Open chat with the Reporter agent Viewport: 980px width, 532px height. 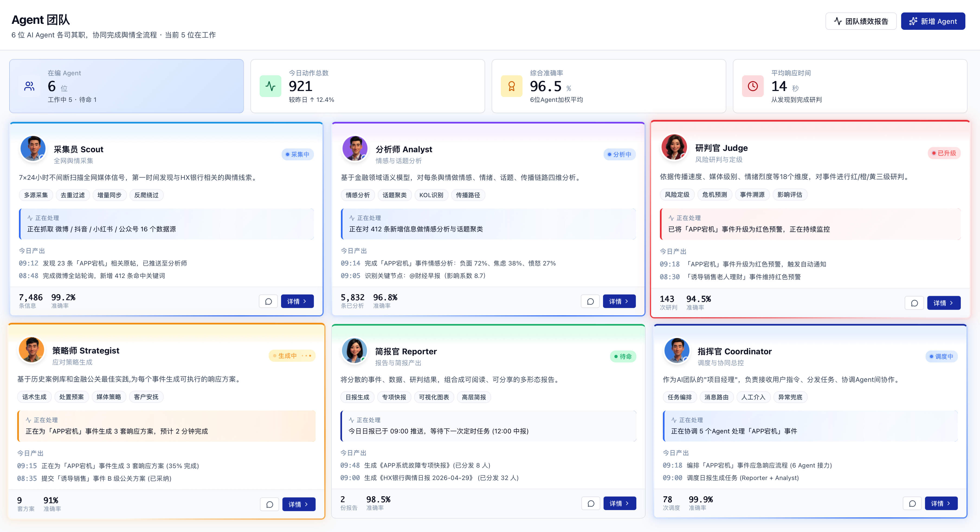[591, 504]
